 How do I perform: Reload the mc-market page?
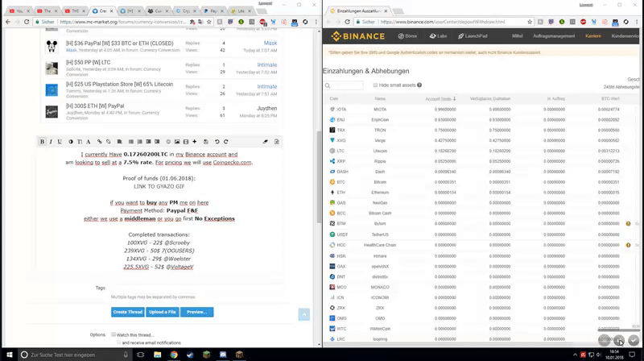(x=27, y=22)
